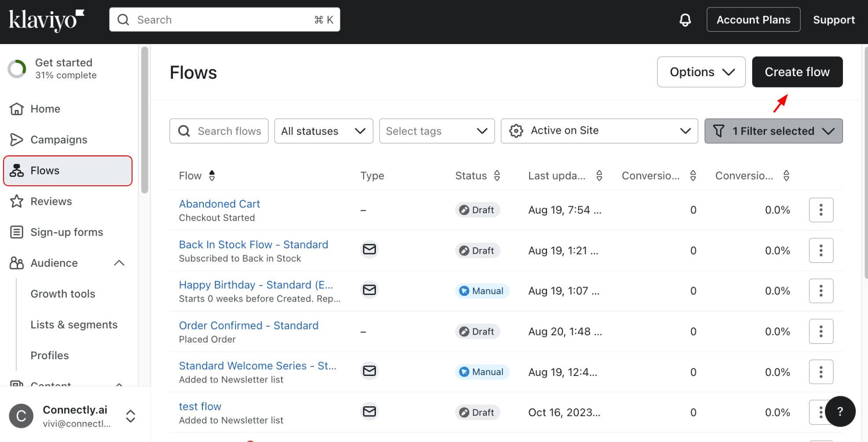Open the All statuses dropdown
Image resolution: width=868 pixels, height=442 pixels.
click(324, 131)
